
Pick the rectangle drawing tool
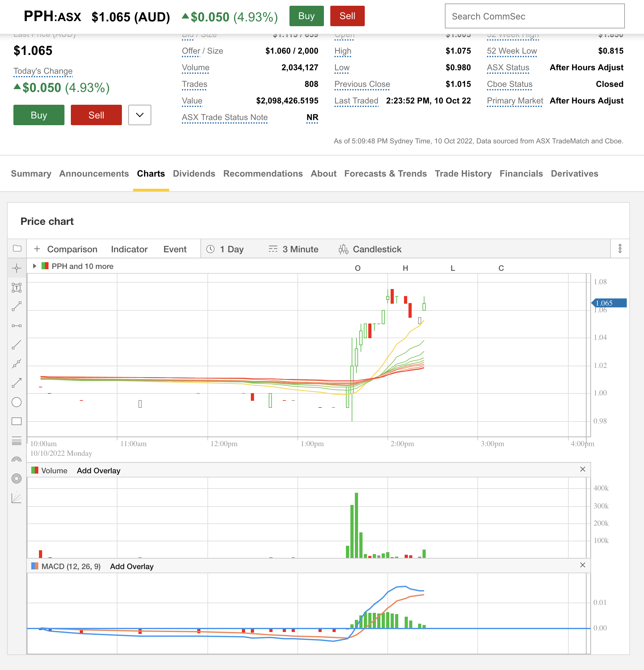click(x=16, y=422)
